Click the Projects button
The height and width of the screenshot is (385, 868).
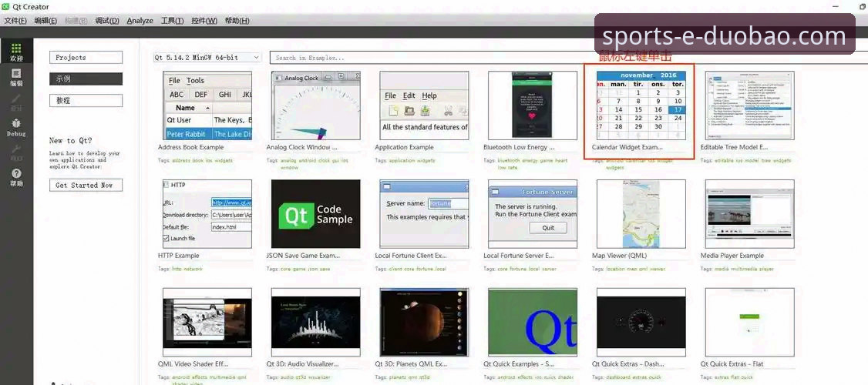(86, 58)
